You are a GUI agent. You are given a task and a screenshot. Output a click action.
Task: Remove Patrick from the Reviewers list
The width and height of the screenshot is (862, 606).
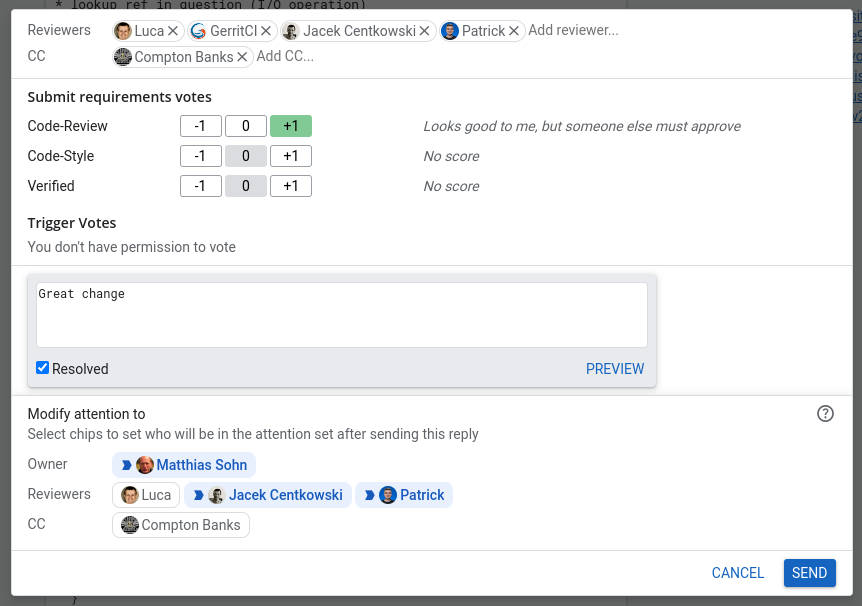click(513, 30)
